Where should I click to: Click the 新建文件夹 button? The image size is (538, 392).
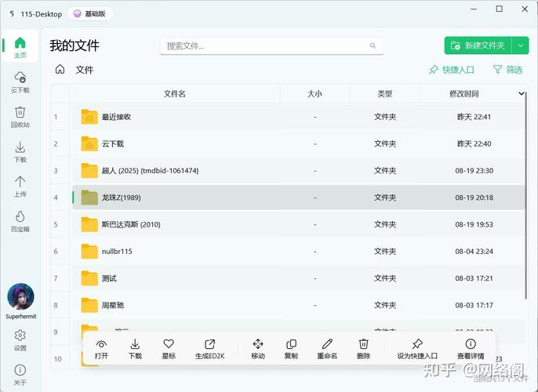click(478, 45)
